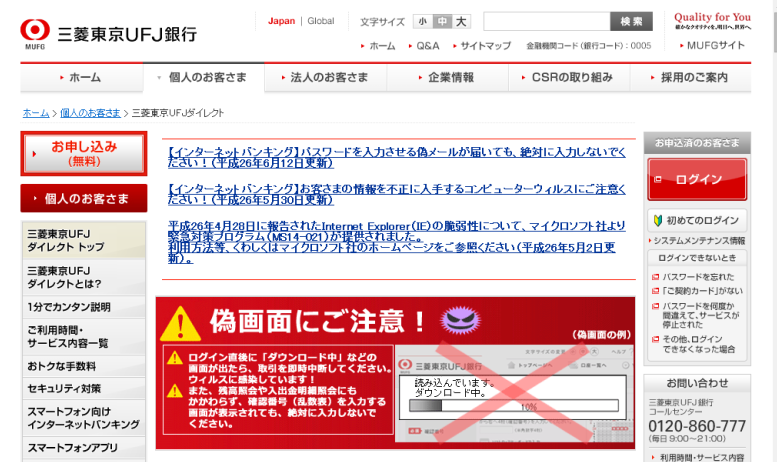Open その他、ログインできなくなった場合 link
Screen dimensions: 777x462
click(x=699, y=344)
